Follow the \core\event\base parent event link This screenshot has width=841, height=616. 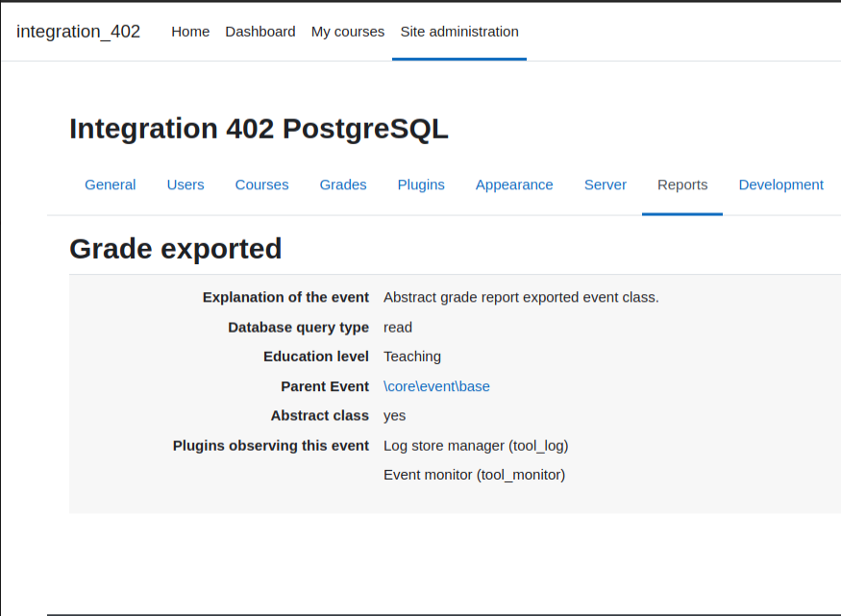pos(436,386)
